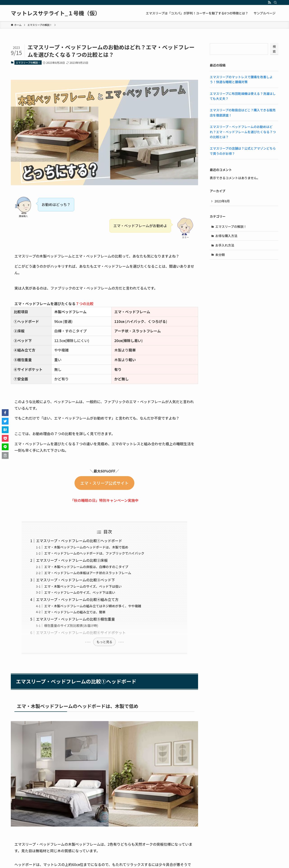Jump to contents item 6 比較⑥サイドポケット

coord(80,633)
